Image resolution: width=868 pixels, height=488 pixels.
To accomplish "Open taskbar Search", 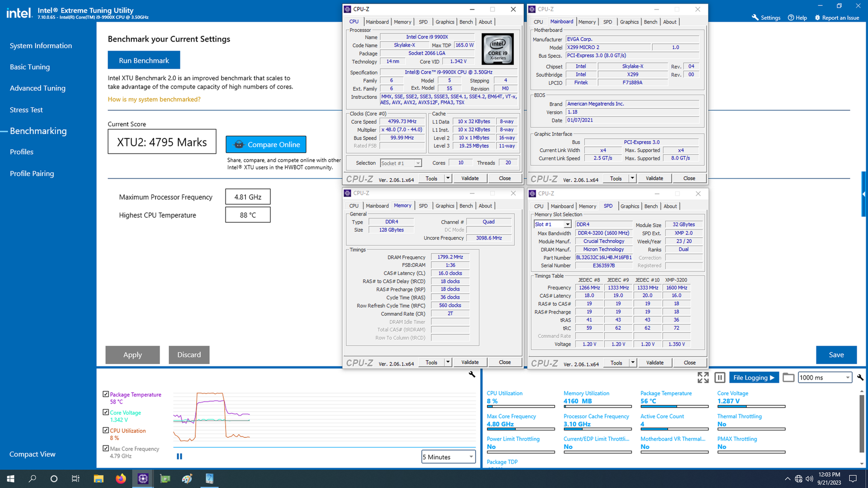I will click(33, 479).
